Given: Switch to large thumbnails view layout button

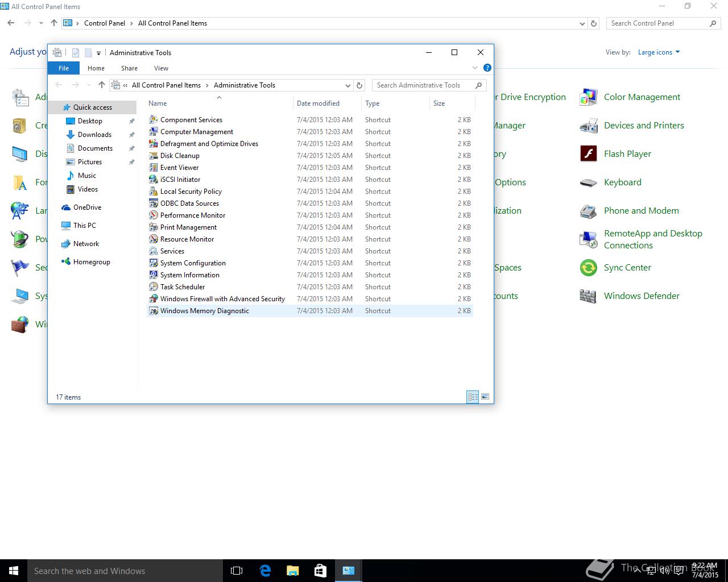Looking at the screenshot, I should (x=485, y=397).
